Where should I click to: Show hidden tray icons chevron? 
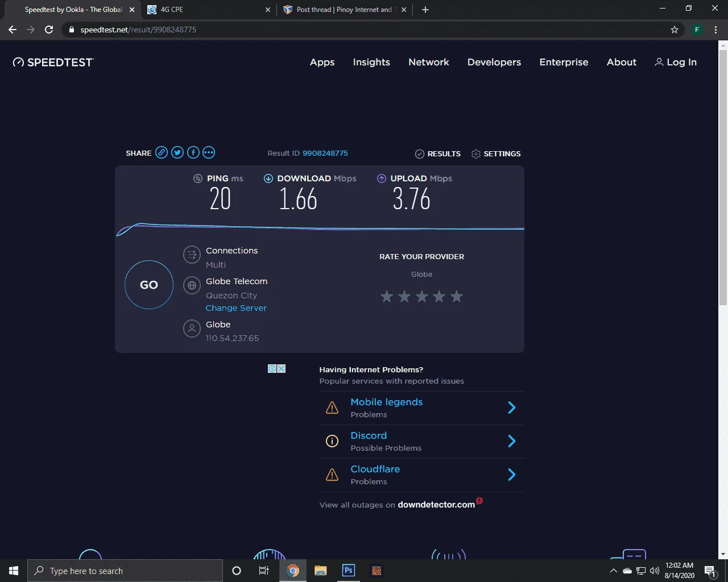pos(613,571)
